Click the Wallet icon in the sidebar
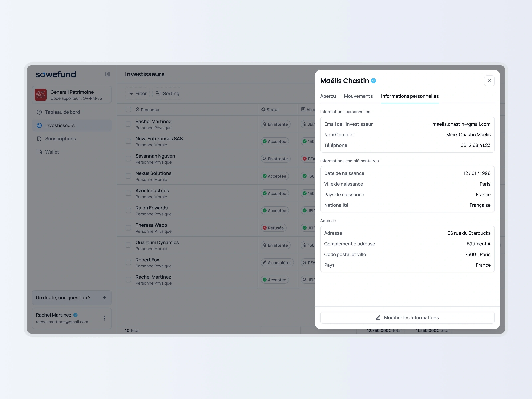The image size is (532, 399). click(39, 152)
